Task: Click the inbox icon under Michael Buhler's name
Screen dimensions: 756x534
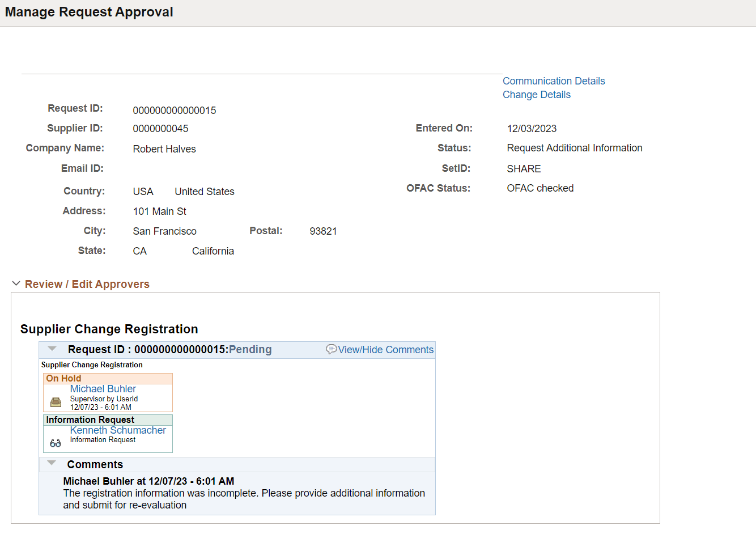Action: [x=55, y=401]
